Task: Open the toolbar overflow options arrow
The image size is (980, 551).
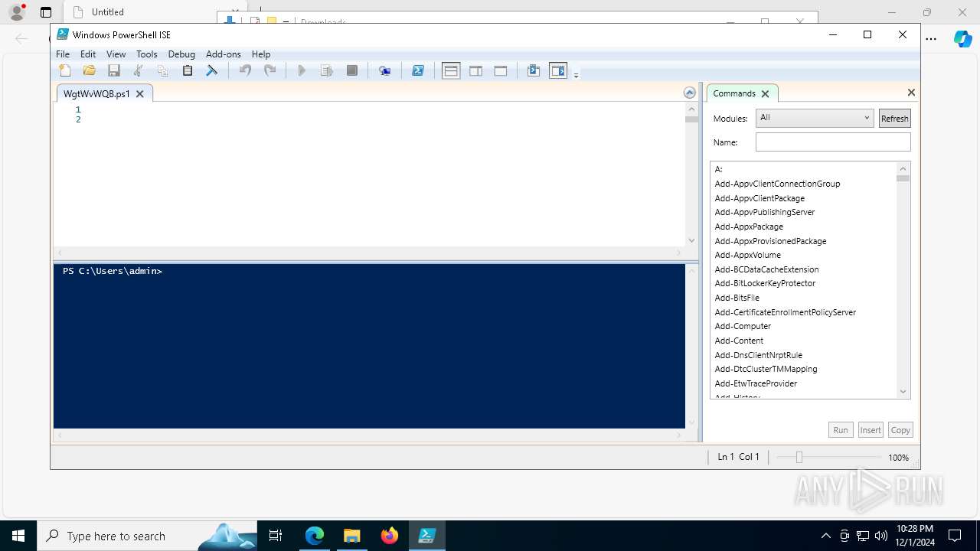Action: (x=576, y=74)
